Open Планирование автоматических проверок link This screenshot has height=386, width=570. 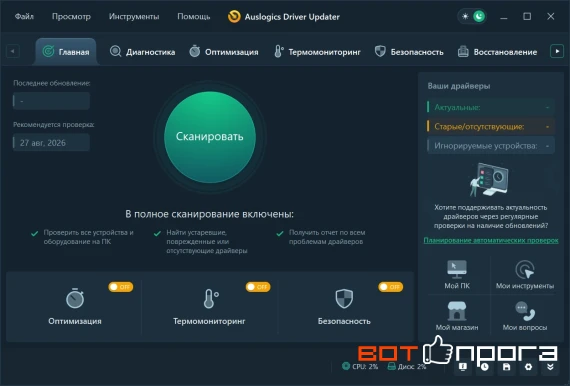(x=491, y=240)
